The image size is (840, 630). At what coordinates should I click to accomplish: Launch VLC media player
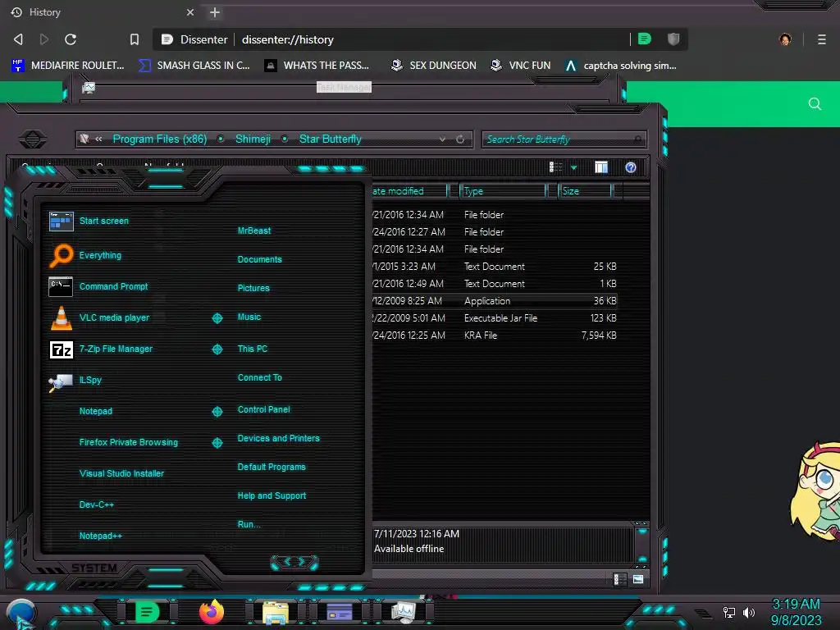(x=99, y=317)
